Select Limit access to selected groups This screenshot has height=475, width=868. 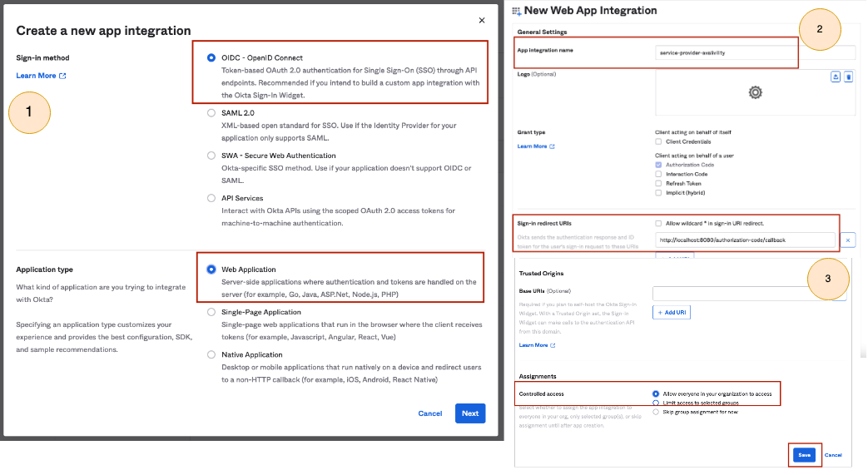[656, 403]
